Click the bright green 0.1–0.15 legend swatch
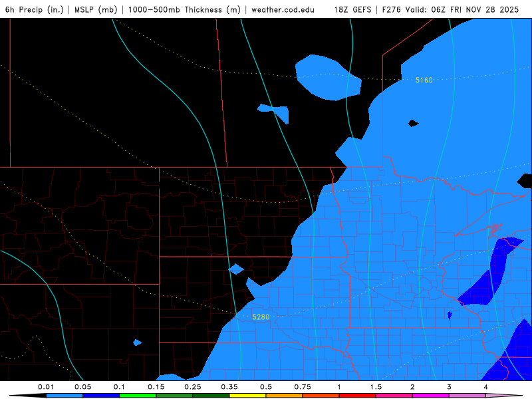Viewport: 532px width, 399px height. coord(138,396)
